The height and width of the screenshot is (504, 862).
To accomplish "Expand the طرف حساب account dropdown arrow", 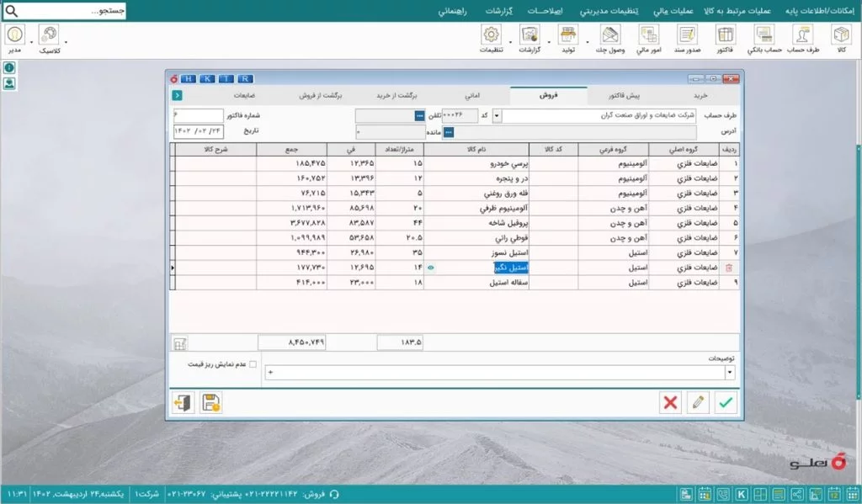I will [496, 116].
